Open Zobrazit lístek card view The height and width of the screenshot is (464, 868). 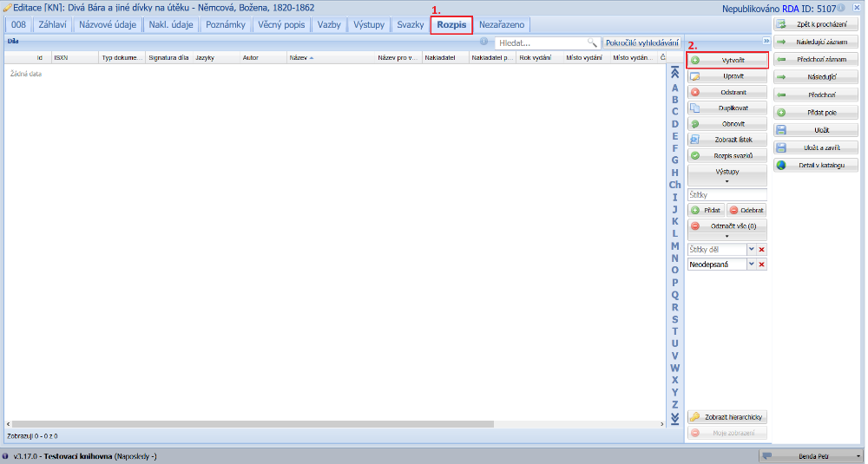[x=695, y=140]
